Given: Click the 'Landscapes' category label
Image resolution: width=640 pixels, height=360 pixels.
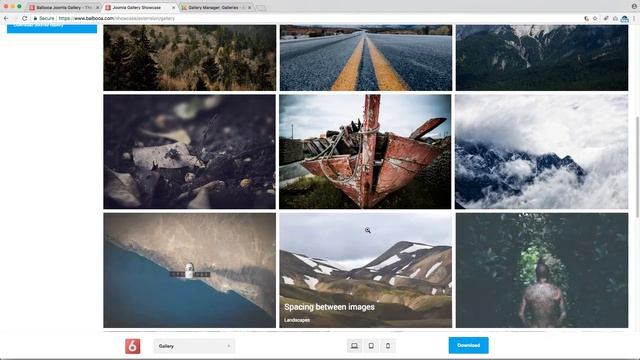Looking at the screenshot, I should pos(297,320).
